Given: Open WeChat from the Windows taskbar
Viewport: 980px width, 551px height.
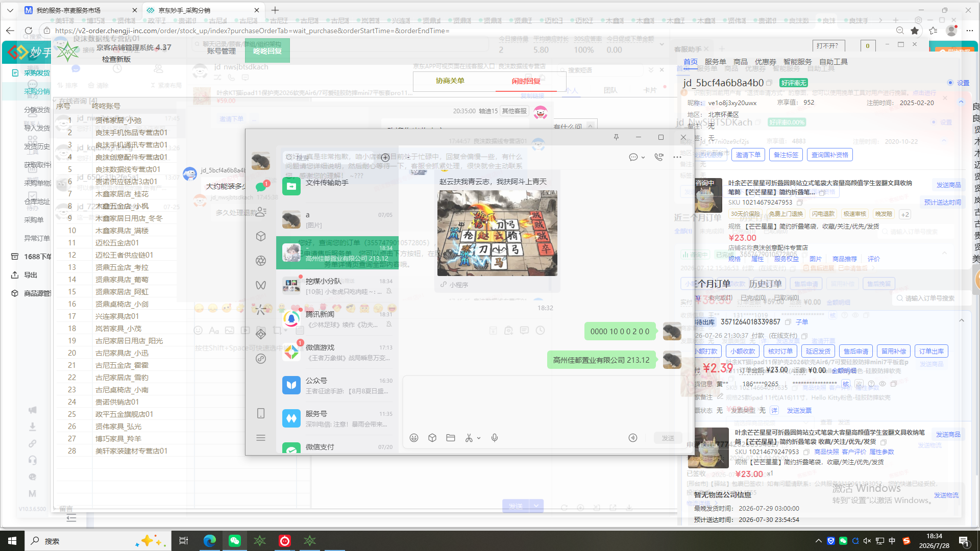Looking at the screenshot, I should pyautogui.click(x=235, y=541).
